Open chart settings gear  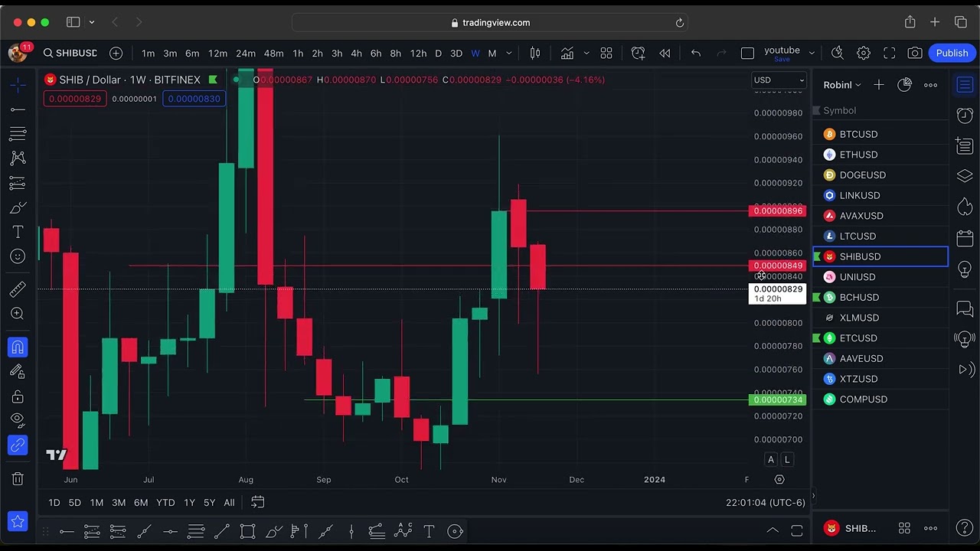[864, 53]
